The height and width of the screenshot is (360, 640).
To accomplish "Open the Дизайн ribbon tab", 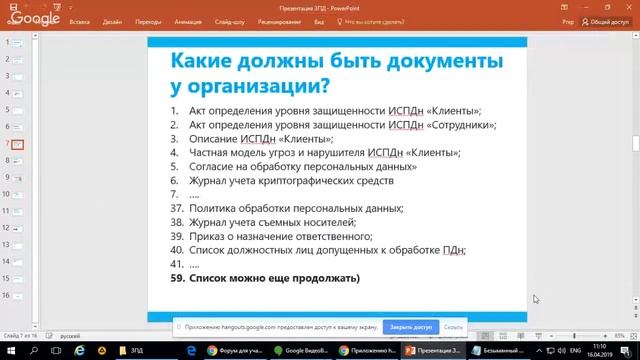I will click(112, 22).
